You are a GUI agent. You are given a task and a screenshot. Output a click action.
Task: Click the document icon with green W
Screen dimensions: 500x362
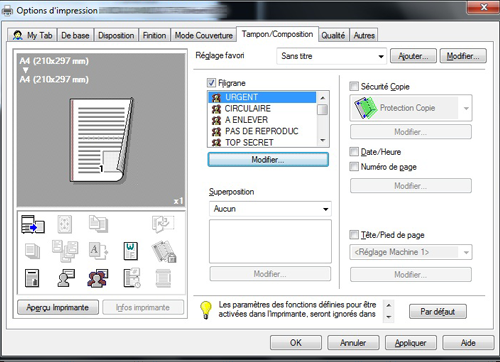[x=130, y=251]
